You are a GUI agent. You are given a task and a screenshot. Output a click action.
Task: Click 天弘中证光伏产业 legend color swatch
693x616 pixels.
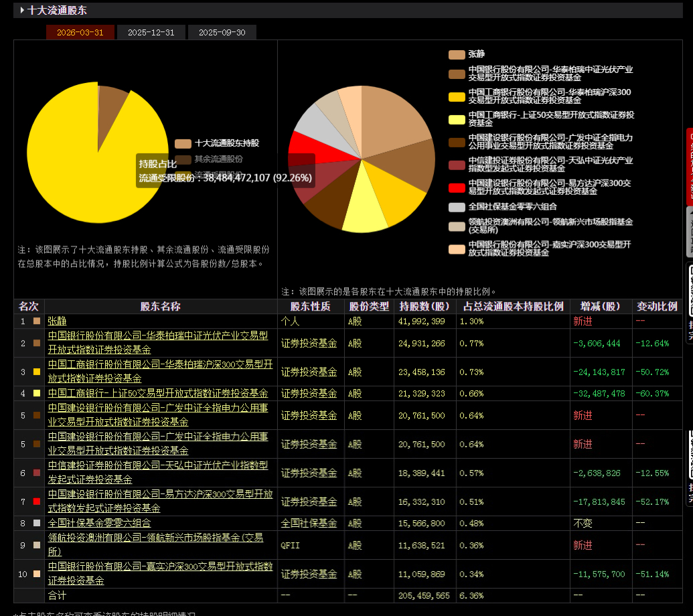457,165
